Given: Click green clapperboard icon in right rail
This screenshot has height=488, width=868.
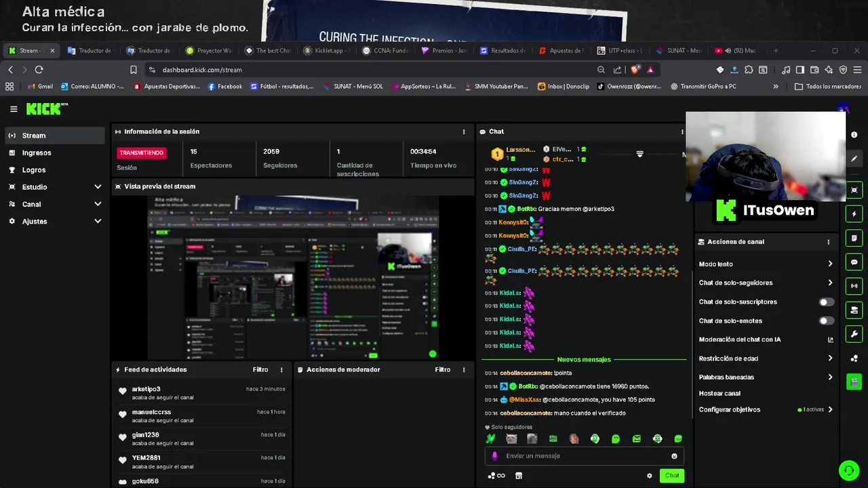Looking at the screenshot, I should 854,382.
